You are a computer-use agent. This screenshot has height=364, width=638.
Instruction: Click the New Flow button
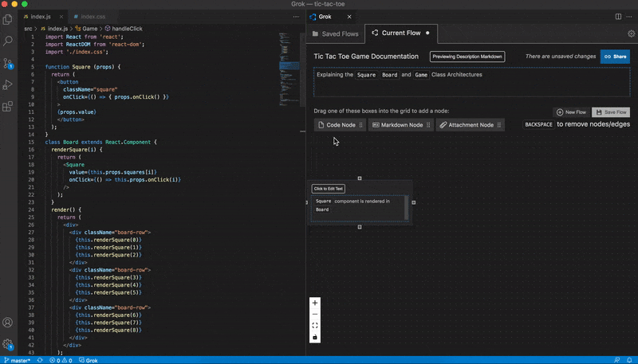tap(571, 112)
